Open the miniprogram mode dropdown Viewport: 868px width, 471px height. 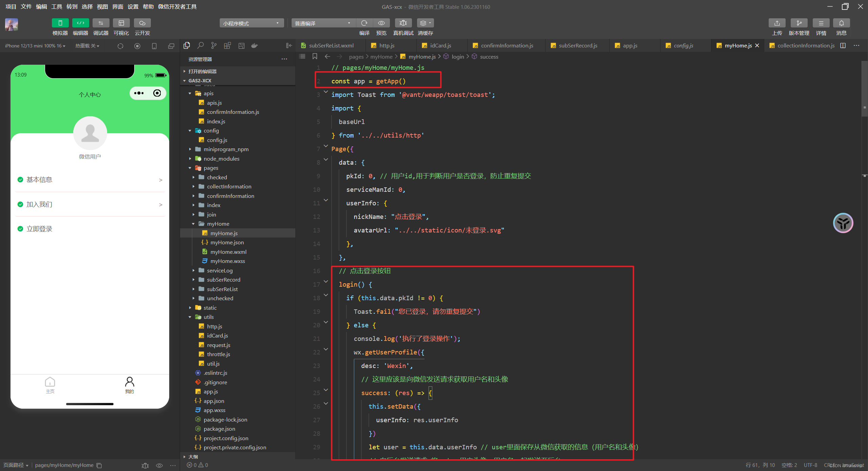(251, 23)
